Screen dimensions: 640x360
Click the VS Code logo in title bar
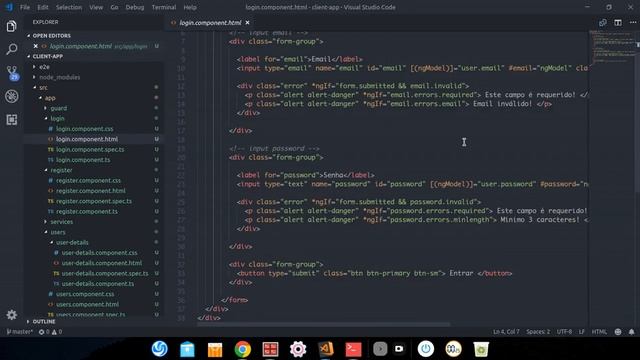[x=9, y=7]
